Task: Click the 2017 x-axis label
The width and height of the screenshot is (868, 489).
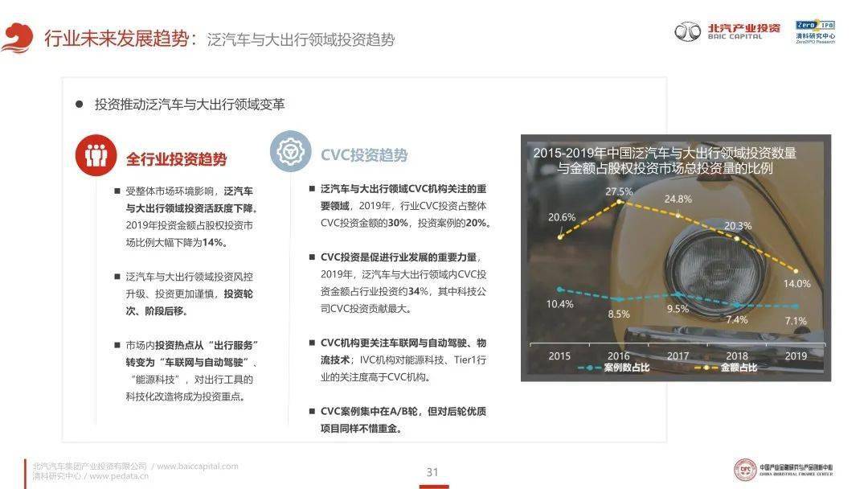Action: (x=677, y=355)
